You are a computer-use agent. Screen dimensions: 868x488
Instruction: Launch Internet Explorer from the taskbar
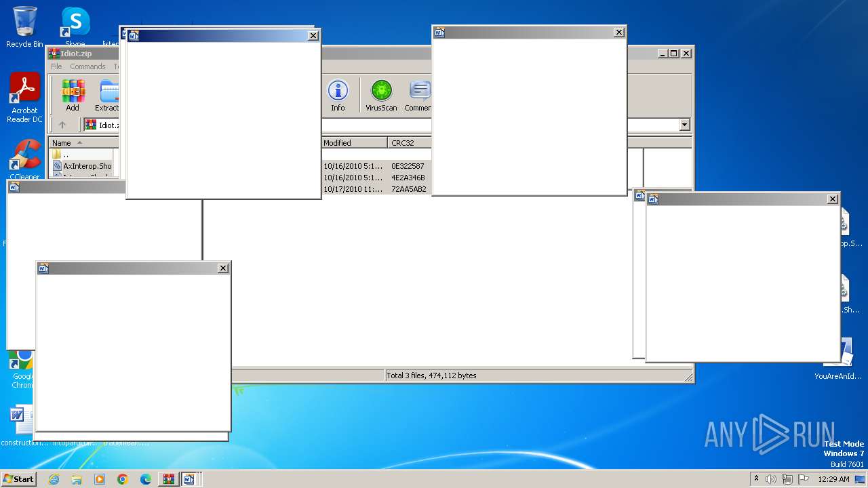pyautogui.click(x=54, y=479)
